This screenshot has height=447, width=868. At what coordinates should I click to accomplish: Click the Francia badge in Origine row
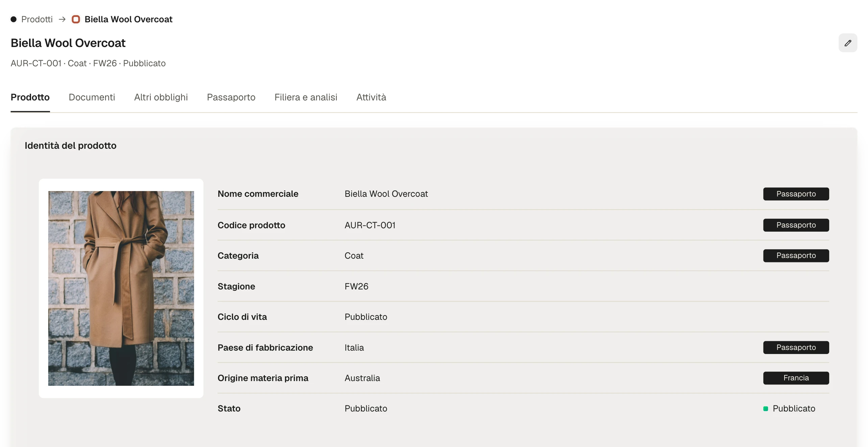point(796,378)
